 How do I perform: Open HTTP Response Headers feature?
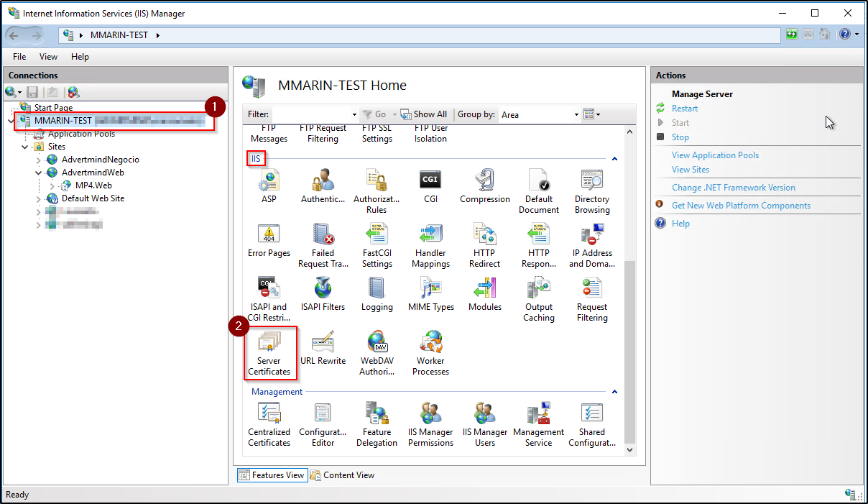(539, 245)
